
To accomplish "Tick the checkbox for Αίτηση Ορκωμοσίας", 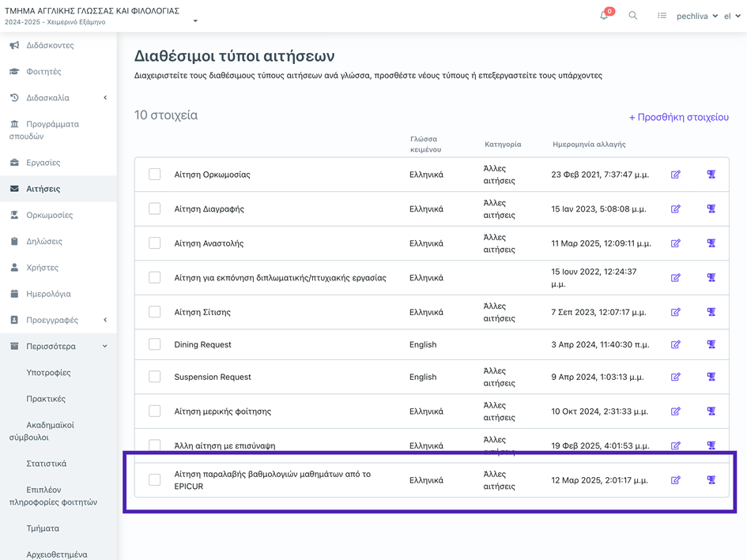I will 154,175.
